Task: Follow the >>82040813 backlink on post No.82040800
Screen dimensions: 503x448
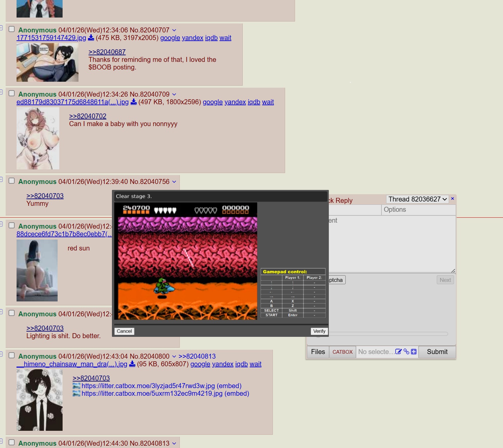Action: point(197,356)
